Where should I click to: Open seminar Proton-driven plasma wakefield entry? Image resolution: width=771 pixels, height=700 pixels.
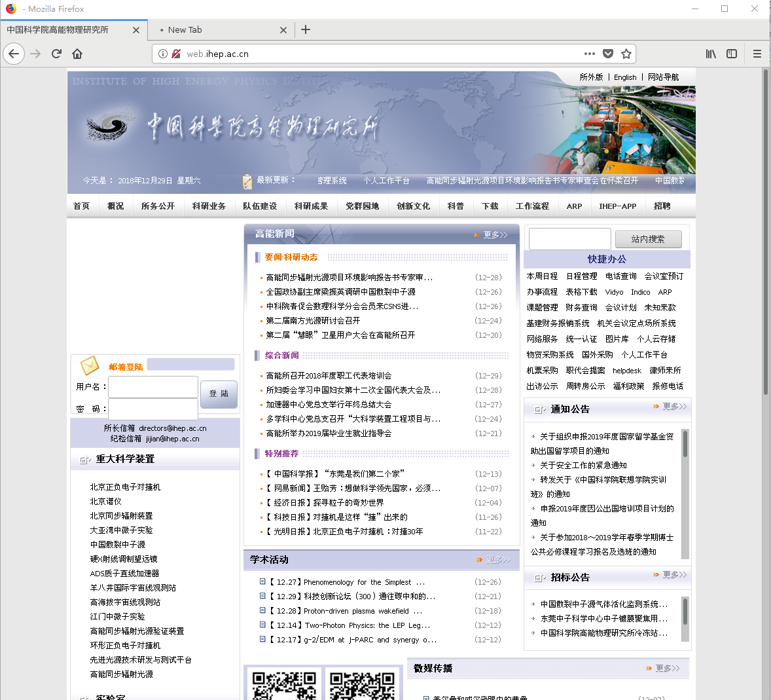(347, 611)
